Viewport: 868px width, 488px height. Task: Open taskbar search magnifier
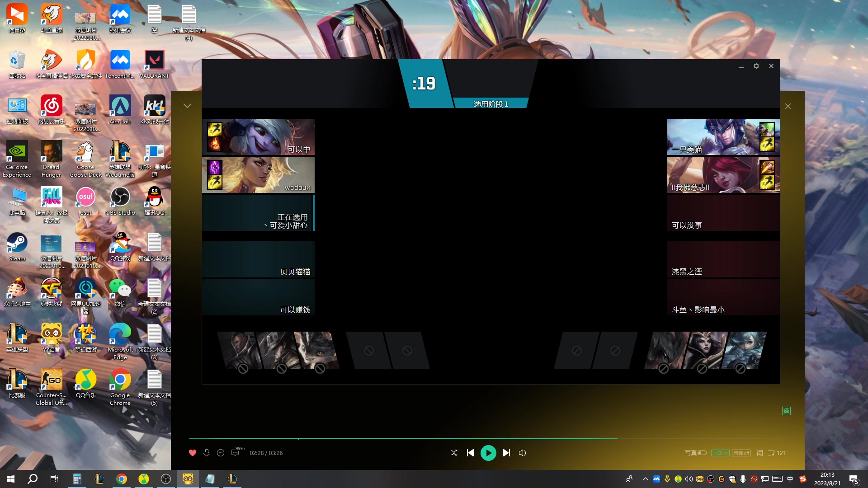click(33, 479)
